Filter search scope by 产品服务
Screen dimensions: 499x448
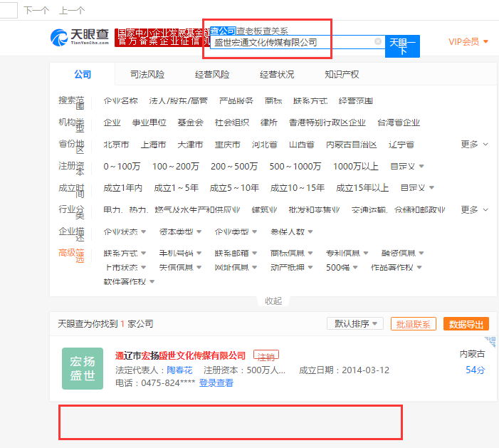tap(236, 101)
